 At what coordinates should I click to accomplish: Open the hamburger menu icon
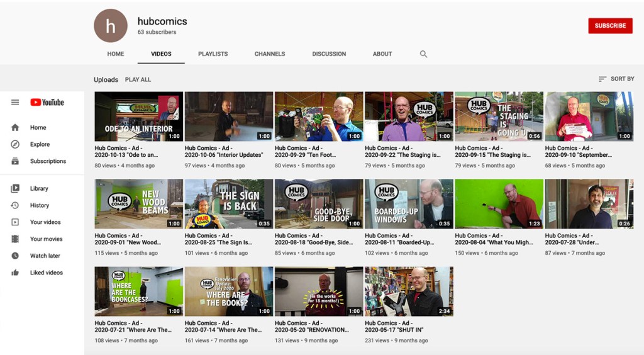(15, 103)
